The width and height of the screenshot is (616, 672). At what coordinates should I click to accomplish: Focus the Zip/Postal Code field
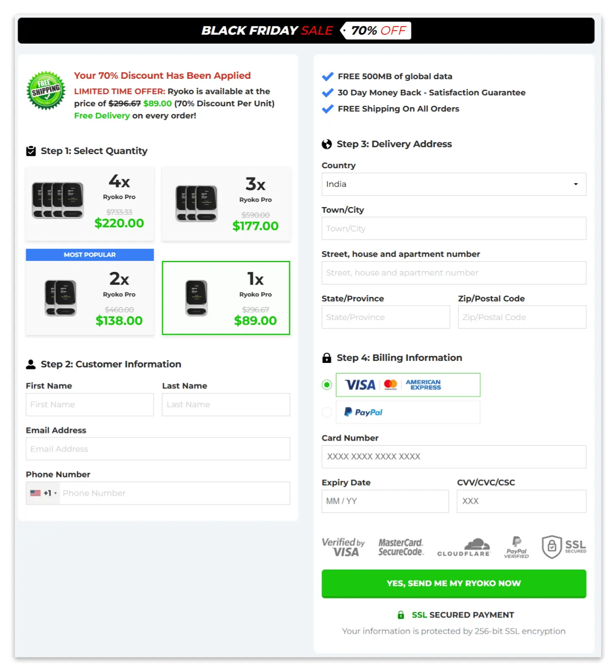pyautogui.click(x=522, y=317)
